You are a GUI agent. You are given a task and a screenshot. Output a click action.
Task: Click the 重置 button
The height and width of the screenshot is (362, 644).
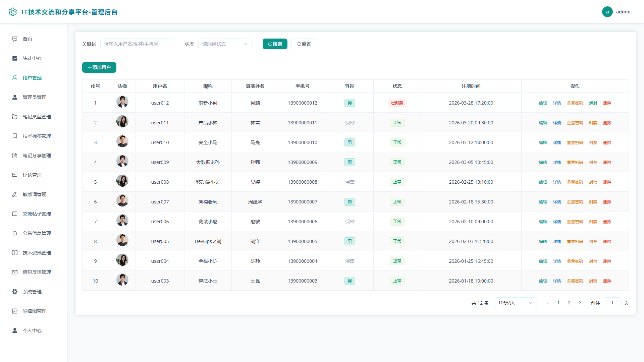click(304, 44)
